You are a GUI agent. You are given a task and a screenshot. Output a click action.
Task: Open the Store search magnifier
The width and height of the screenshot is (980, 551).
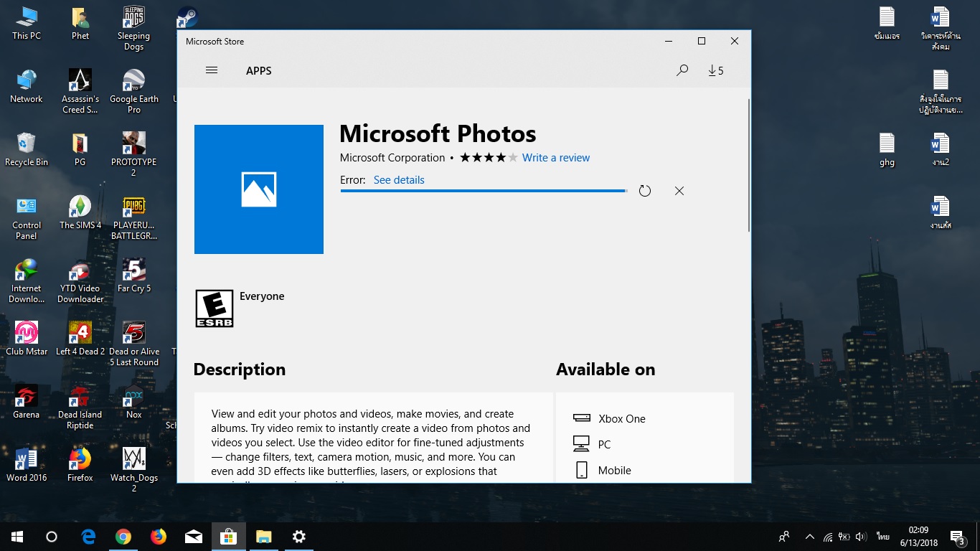click(x=682, y=70)
